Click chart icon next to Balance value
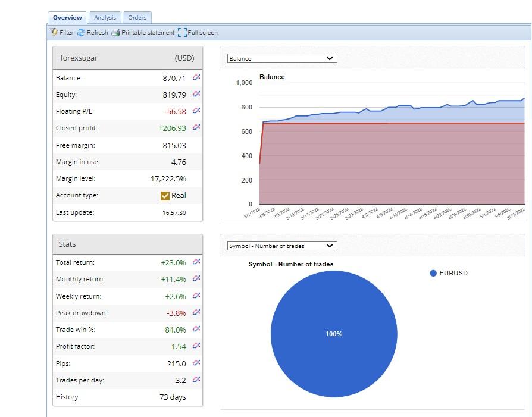Viewport: 532px width, 417px height. 196,77
